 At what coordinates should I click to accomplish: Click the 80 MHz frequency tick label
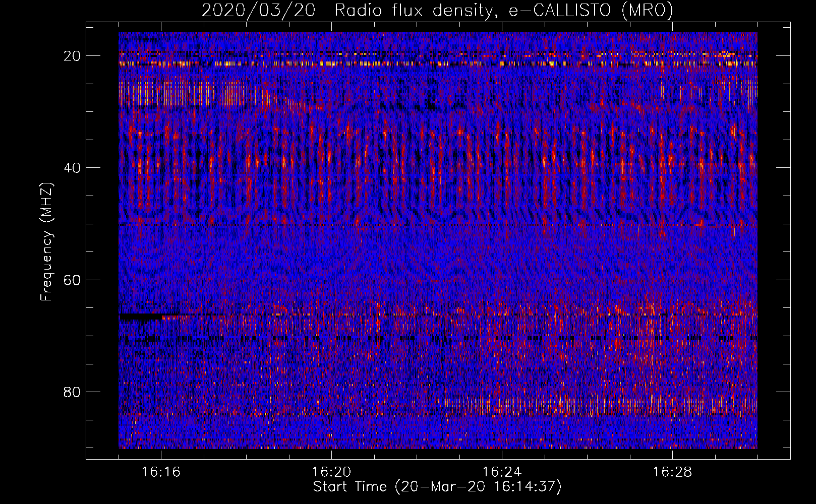tap(73, 392)
